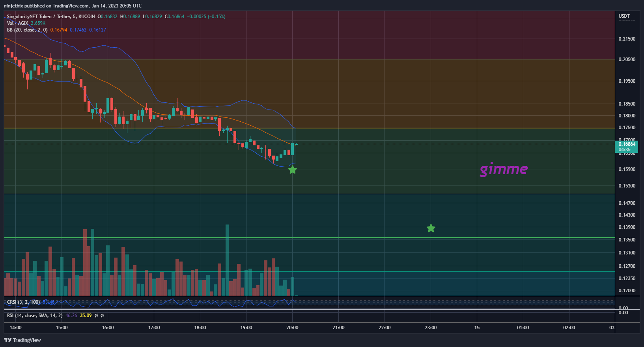The height and width of the screenshot is (347, 644).
Task: Click the 0.12000 price axis label
Action: click(627, 291)
